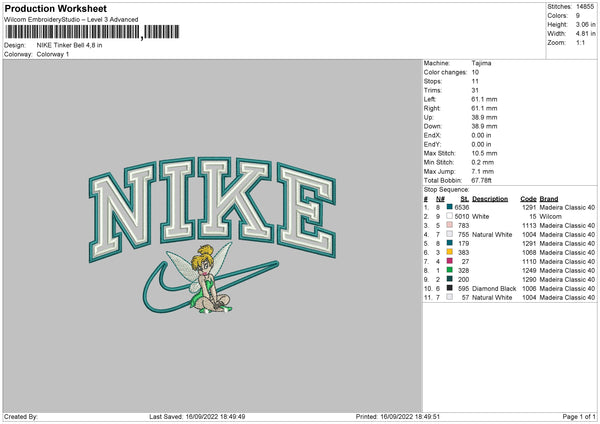Click the Max Stitch value '10.5 mm'
The height and width of the screenshot is (424, 600).
point(484,153)
